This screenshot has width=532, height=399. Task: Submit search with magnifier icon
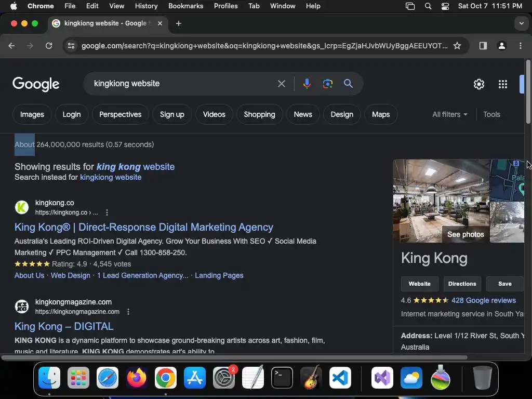(x=349, y=84)
